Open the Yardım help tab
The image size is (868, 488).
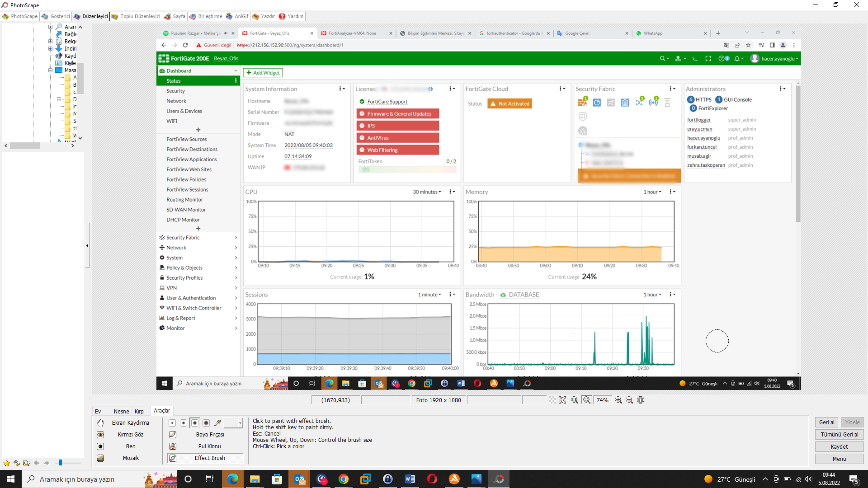coord(292,16)
